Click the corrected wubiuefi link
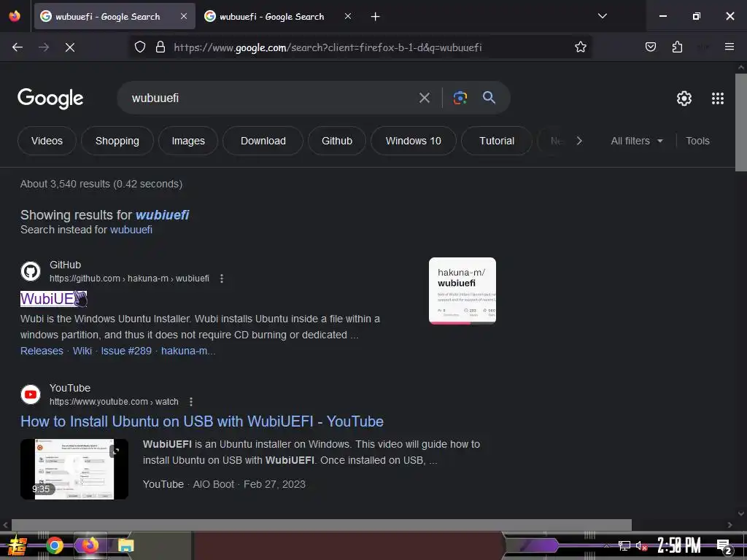The image size is (747, 560). point(163,215)
